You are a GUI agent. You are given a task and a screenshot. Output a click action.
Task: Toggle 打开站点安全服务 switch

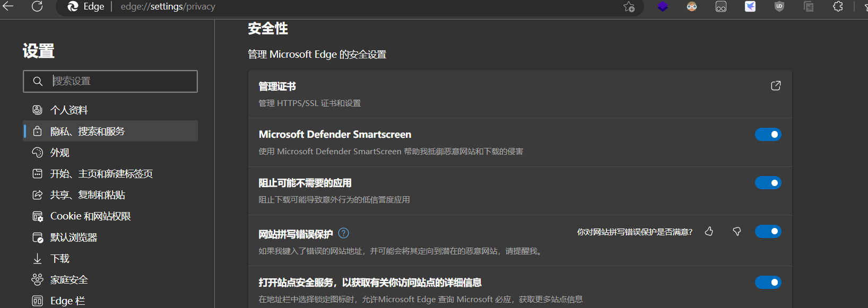click(x=768, y=282)
